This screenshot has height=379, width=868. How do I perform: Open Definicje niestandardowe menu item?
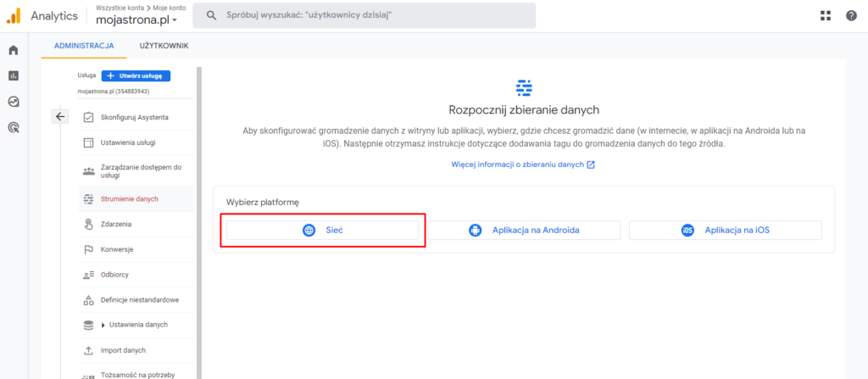[136, 300]
